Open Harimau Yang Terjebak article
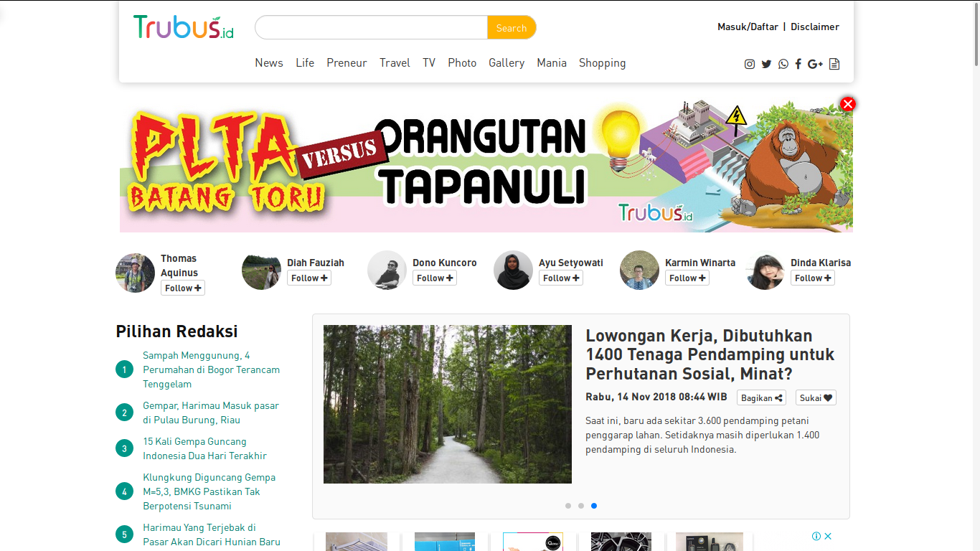 pos(211,534)
